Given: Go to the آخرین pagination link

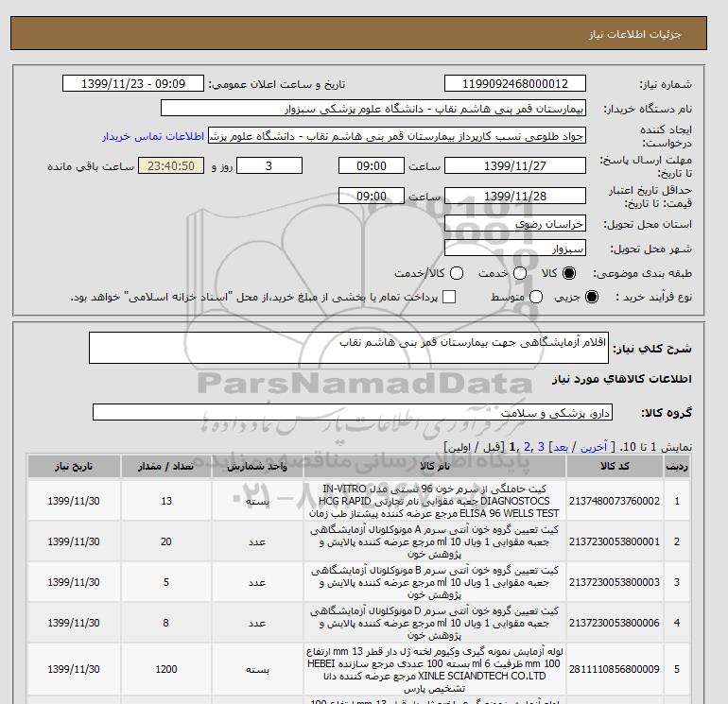Looking at the screenshot, I should 594,447.
